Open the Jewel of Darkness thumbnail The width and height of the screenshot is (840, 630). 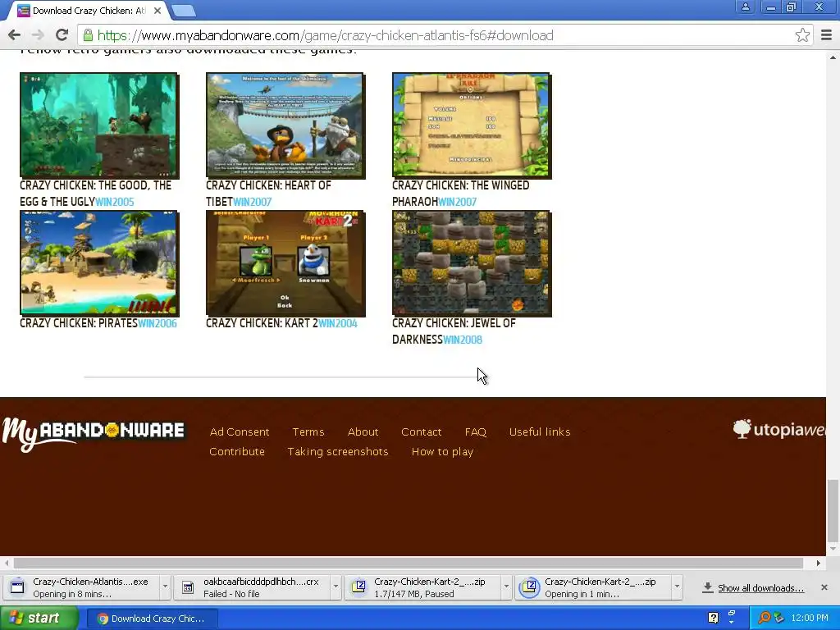click(x=472, y=262)
